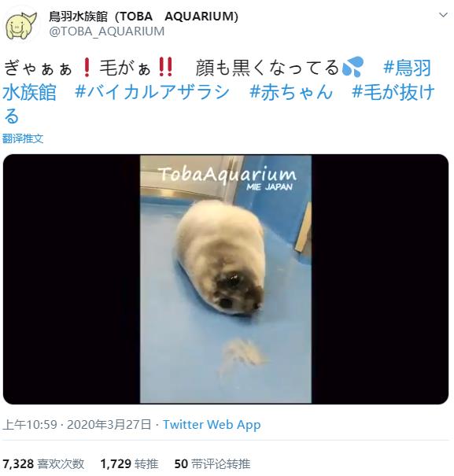This screenshot has height=476, width=454.
Task: Open the #赤ちゃん hashtag
Action: pos(291,92)
